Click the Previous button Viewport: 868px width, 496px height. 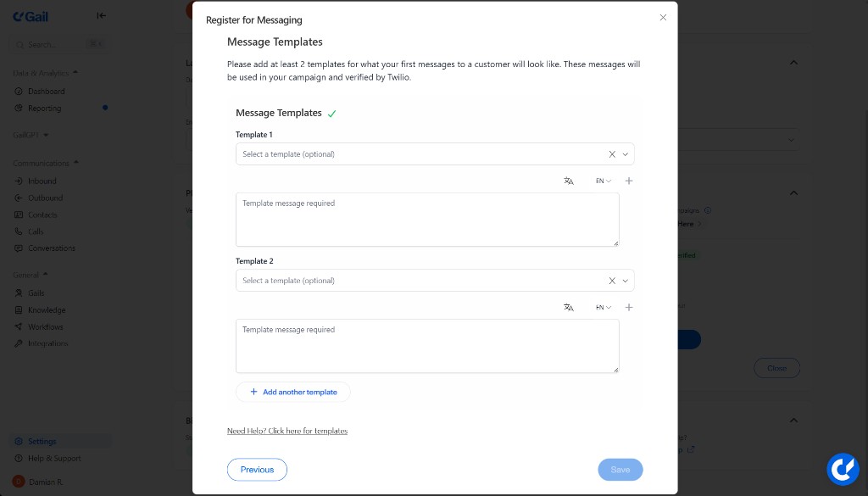(257, 469)
